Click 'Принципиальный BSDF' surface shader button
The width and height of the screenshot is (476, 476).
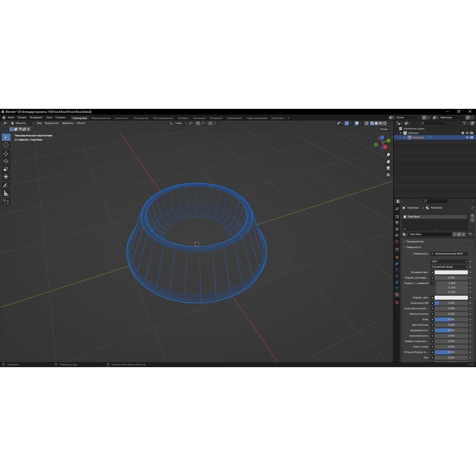pyautogui.click(x=449, y=254)
